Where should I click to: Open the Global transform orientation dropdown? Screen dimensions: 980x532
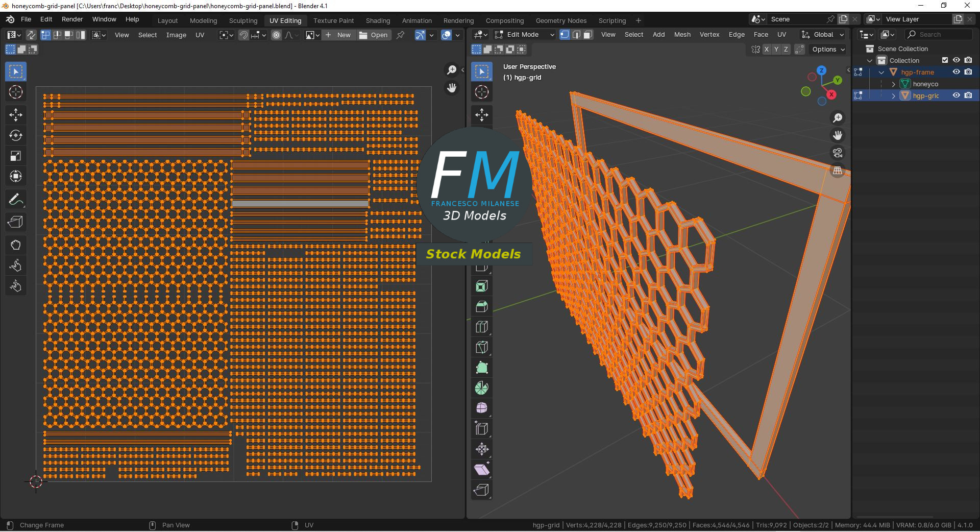(x=822, y=35)
